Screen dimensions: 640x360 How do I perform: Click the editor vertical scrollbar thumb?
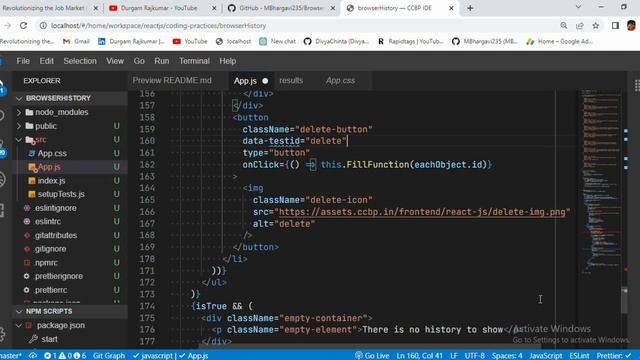point(624,300)
